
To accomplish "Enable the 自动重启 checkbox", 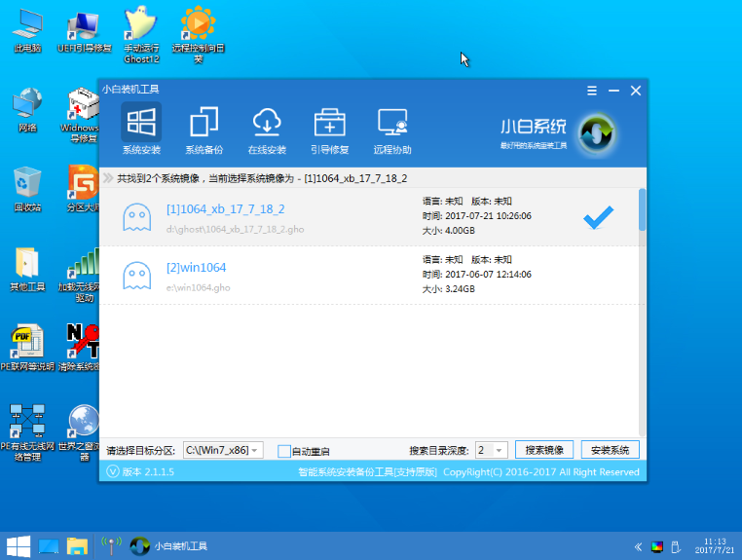I will pos(284,451).
